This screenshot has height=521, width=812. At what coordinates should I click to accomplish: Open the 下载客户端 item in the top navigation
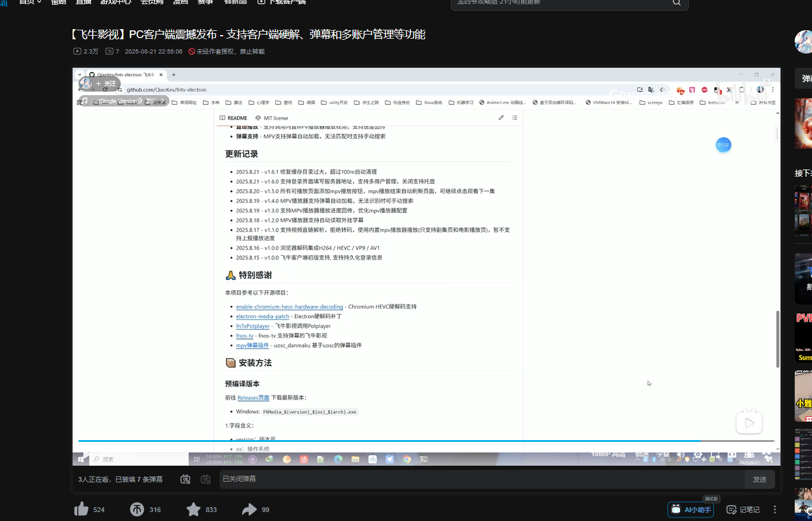pyautogui.click(x=281, y=2)
